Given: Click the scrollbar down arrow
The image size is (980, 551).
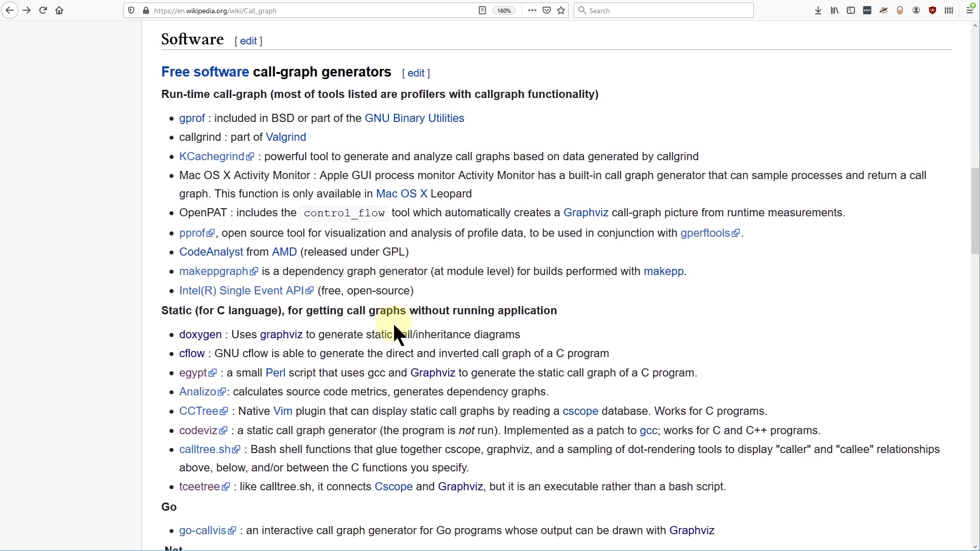Looking at the screenshot, I should (x=975, y=546).
